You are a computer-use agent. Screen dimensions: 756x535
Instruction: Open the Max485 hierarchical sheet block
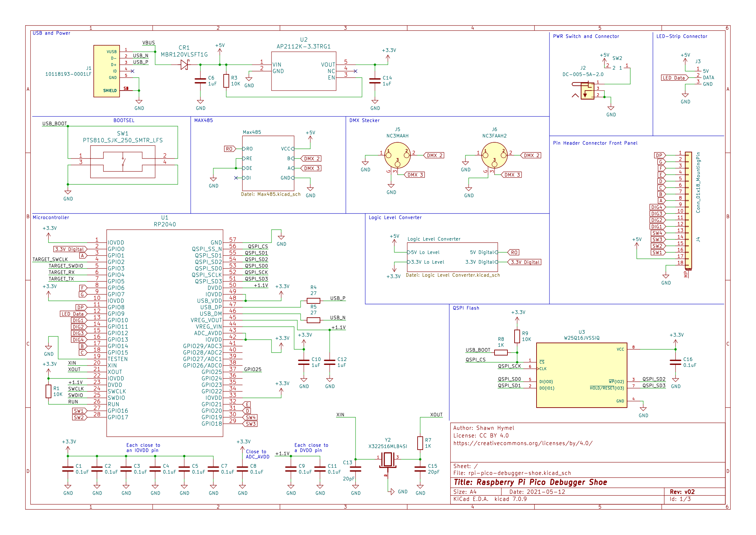pyautogui.click(x=268, y=163)
